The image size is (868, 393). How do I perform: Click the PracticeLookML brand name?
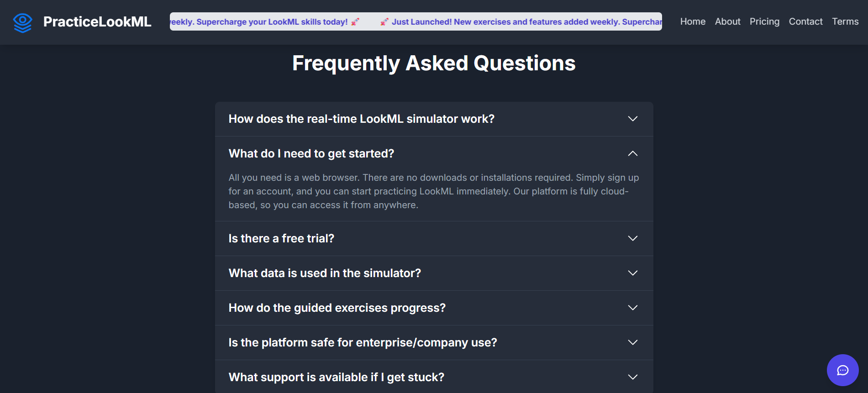[97, 21]
